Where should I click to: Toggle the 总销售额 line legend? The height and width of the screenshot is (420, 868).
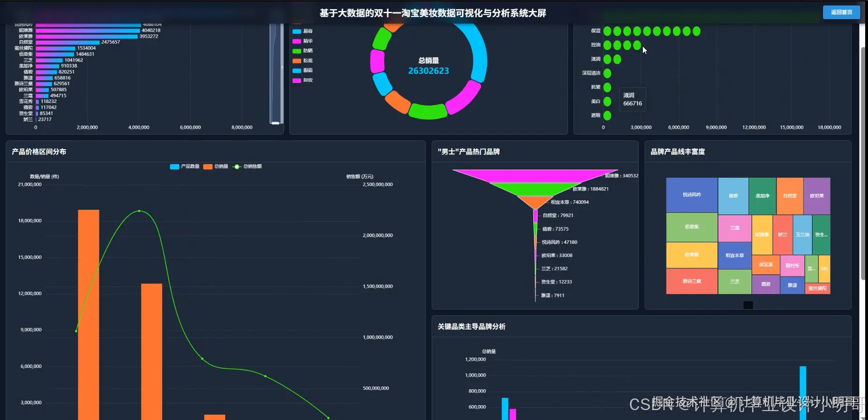pyautogui.click(x=247, y=167)
